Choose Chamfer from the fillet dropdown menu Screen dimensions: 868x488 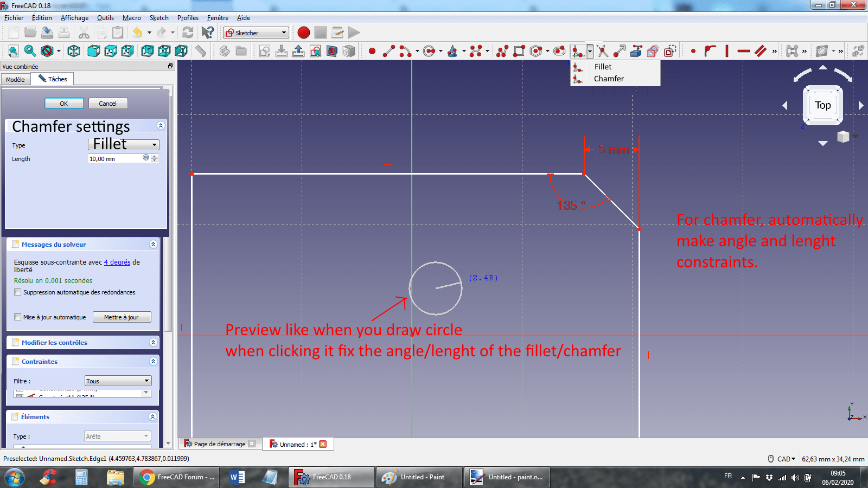pos(608,79)
